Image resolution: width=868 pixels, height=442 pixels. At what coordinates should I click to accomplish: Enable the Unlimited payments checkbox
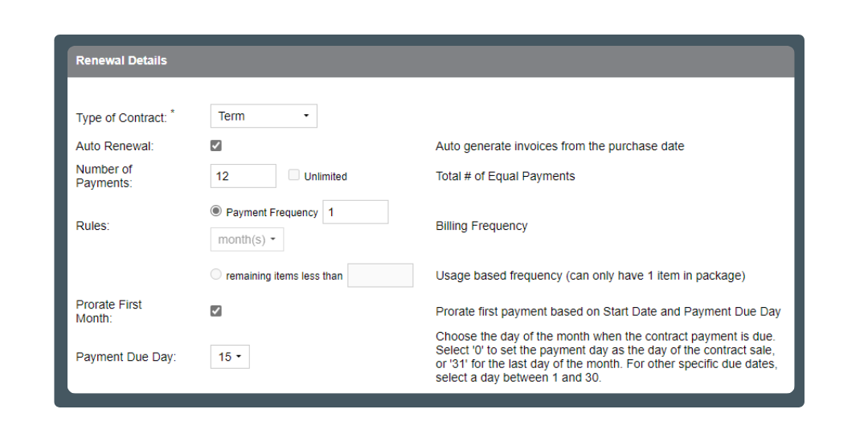[294, 175]
